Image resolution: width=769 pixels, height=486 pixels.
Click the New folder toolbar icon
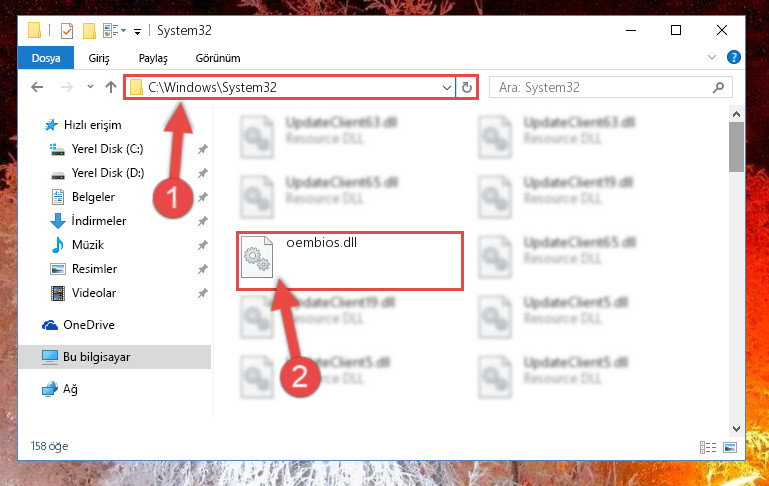89,31
